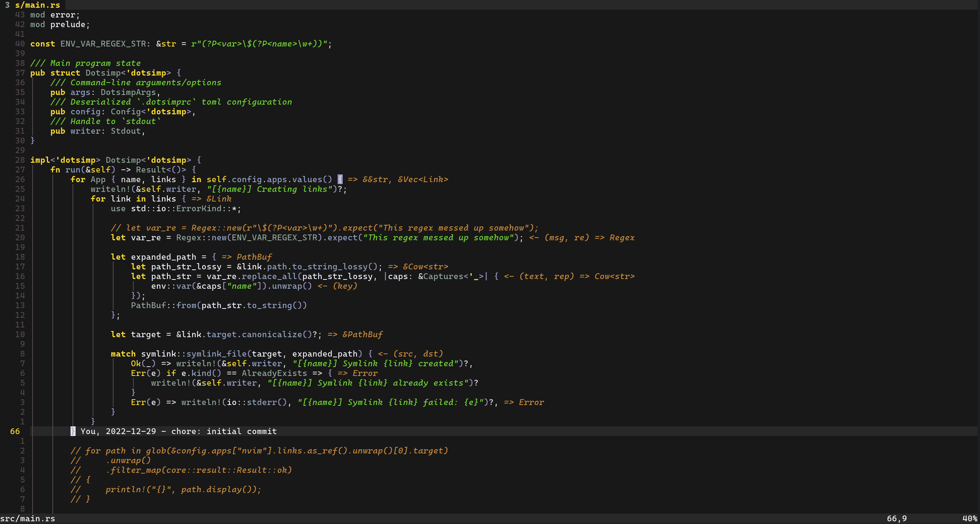Click the 'Symlink {link} failed' error arm
This screenshot has width=980, height=524.
click(314, 402)
